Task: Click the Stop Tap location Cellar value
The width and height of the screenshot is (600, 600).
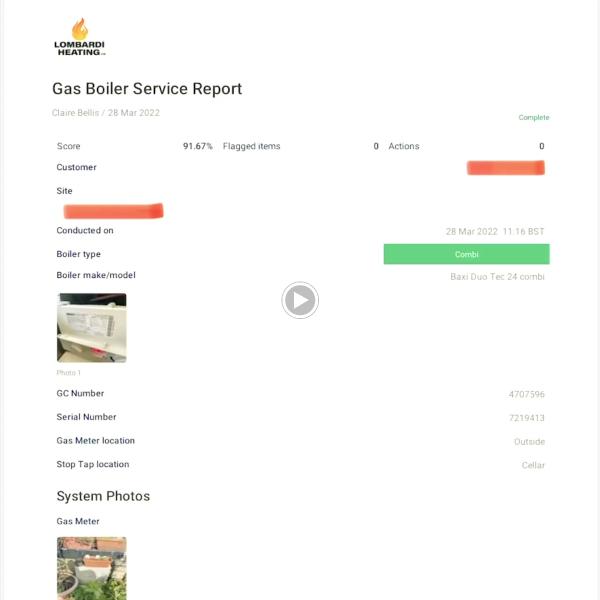Action: [533, 465]
